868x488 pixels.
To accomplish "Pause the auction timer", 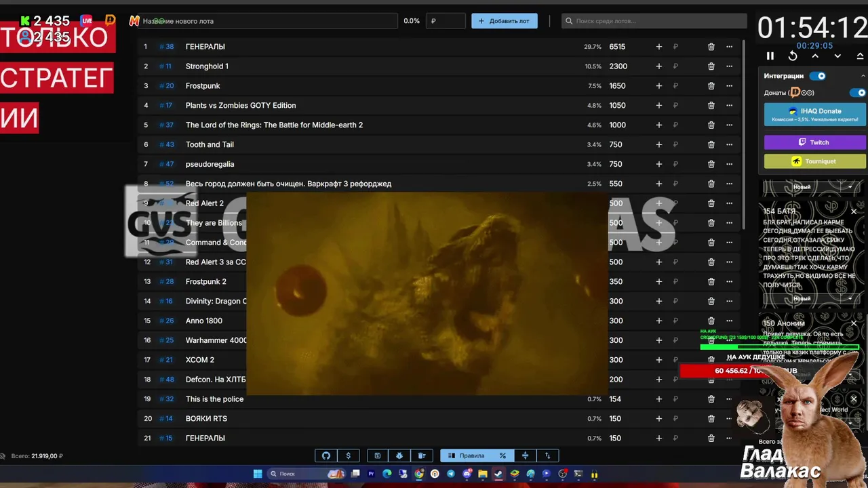I will (x=770, y=56).
